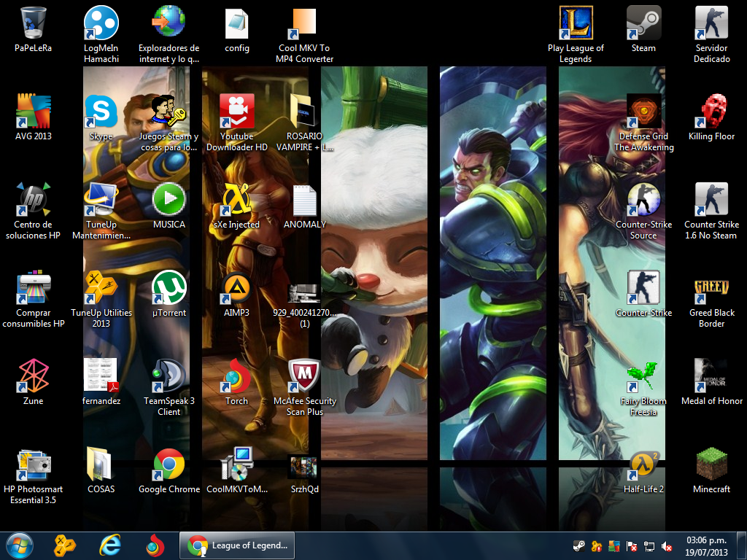This screenshot has height=560, width=747.
Task: Click Steam icon in system tray
Action: (578, 546)
